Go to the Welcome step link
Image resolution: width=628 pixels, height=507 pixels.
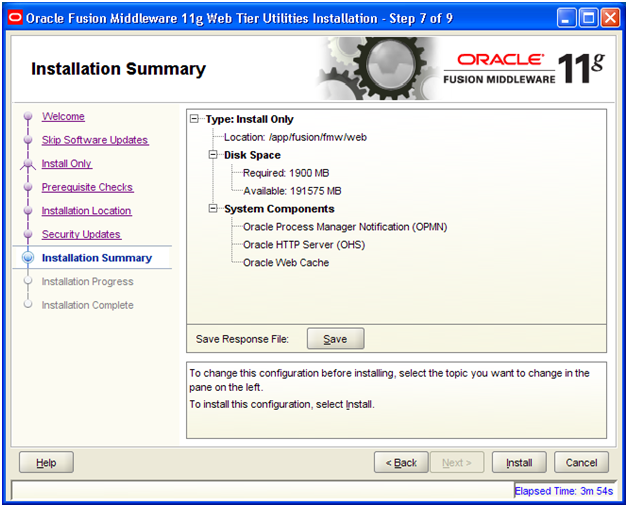(63, 117)
